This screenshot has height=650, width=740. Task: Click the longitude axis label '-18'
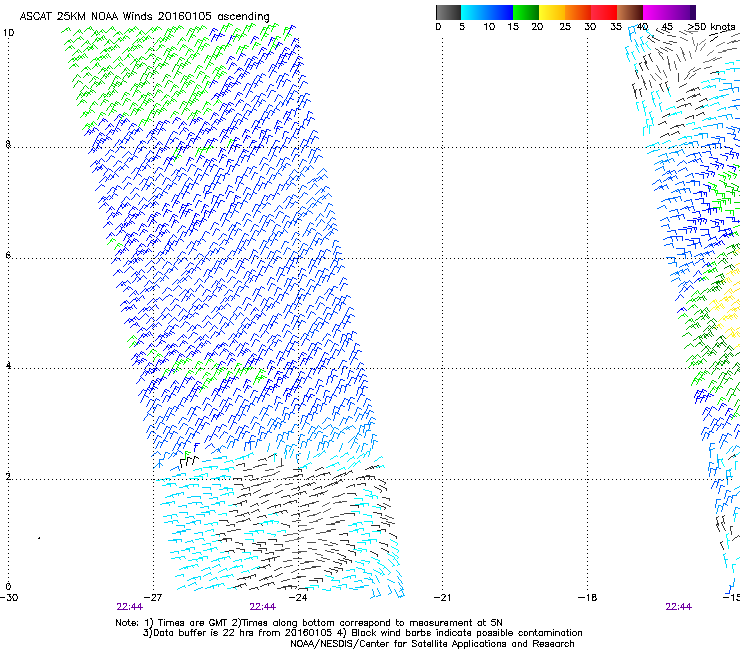click(x=587, y=598)
